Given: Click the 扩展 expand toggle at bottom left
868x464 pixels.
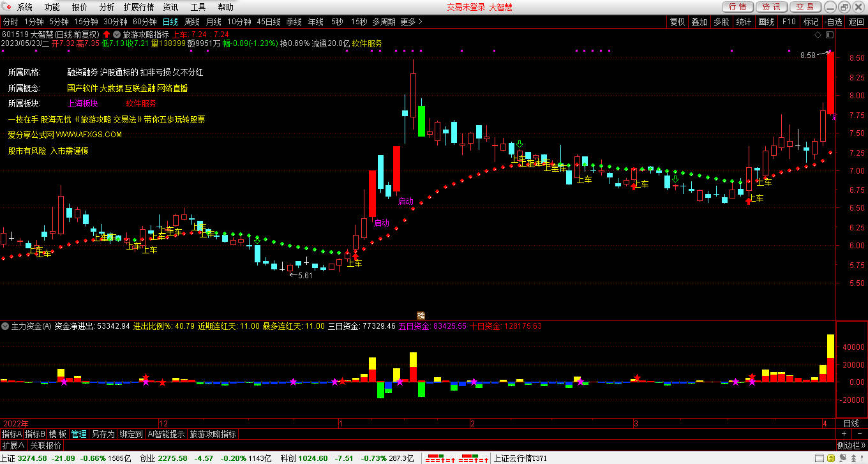Looking at the screenshot, I should (x=13, y=445).
